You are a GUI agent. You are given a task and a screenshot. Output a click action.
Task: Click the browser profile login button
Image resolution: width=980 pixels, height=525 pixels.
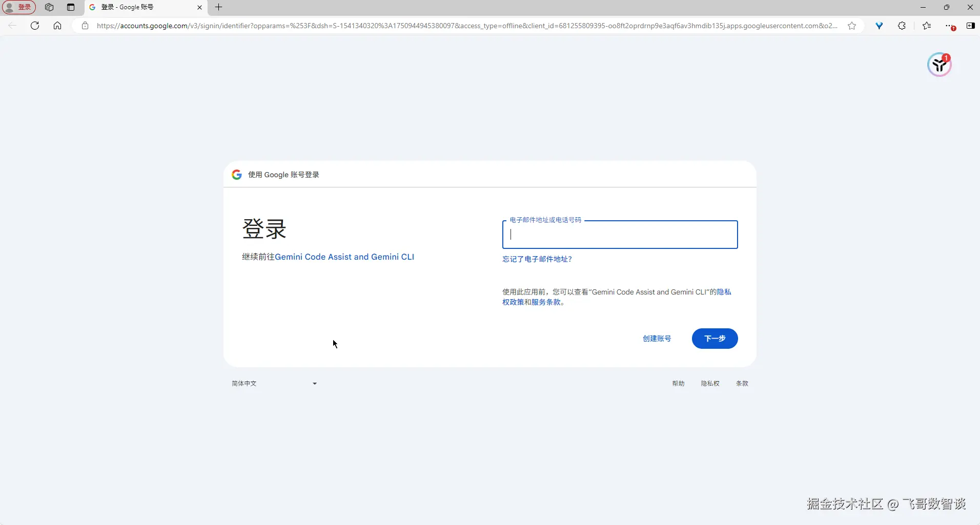tap(19, 7)
